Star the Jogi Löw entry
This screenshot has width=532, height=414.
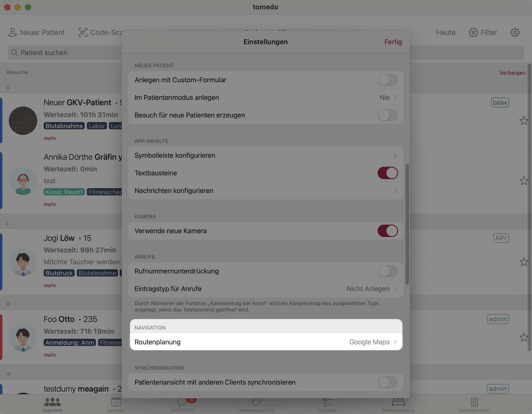524,262
